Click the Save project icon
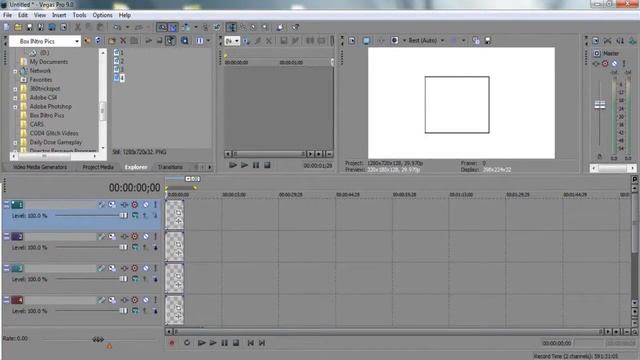The height and width of the screenshot is (360, 640). [x=29, y=27]
